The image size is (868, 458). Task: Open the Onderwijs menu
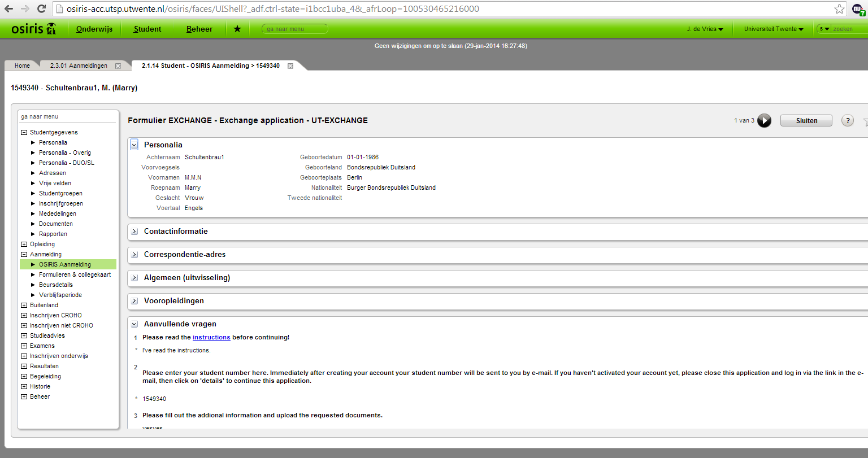tap(94, 29)
